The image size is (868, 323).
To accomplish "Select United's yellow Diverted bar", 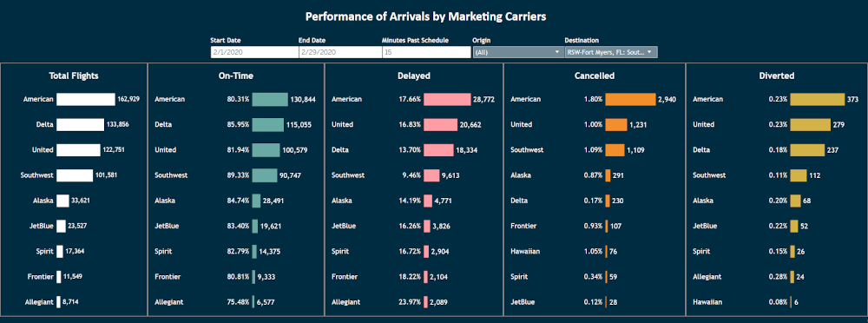I will click(x=811, y=125).
